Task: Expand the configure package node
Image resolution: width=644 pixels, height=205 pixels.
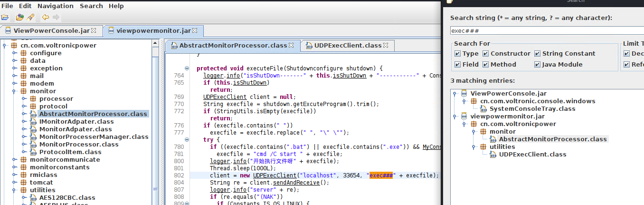Action: point(14,53)
